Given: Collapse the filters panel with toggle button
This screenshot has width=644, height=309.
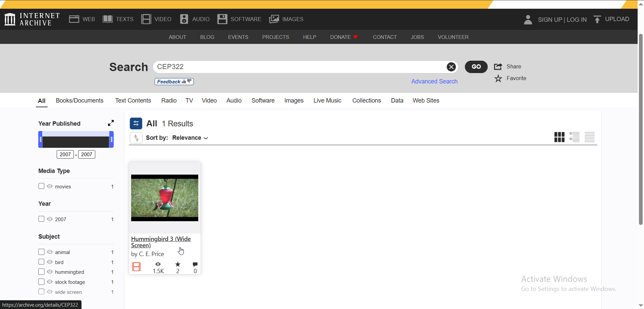Looking at the screenshot, I should click(x=136, y=123).
